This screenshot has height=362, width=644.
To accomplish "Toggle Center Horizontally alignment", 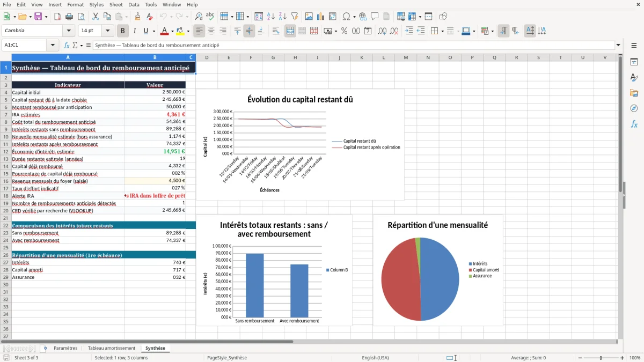I will (x=211, y=31).
